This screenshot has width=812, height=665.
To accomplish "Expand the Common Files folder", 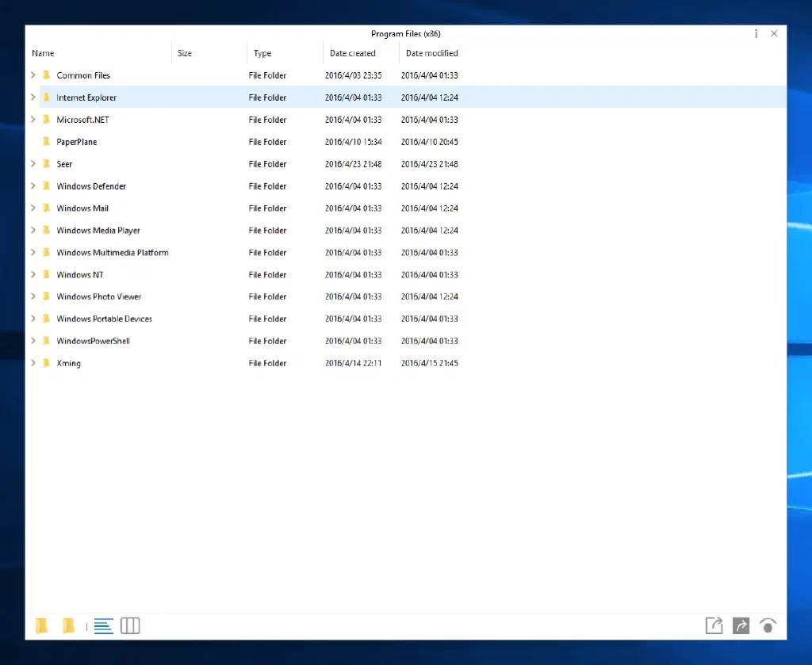I will (x=33, y=75).
